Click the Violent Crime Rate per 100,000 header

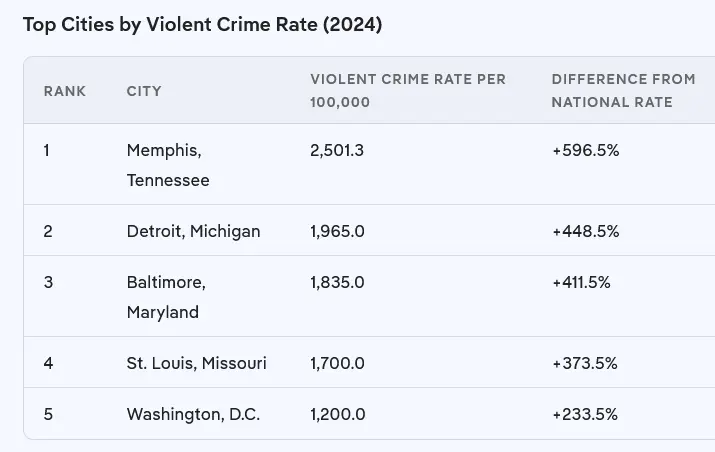[408, 91]
